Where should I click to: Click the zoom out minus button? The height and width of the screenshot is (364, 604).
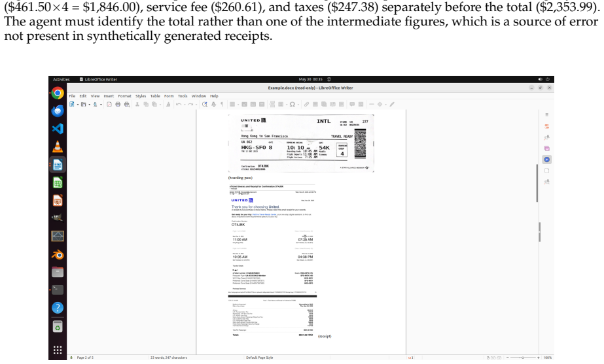506,358
